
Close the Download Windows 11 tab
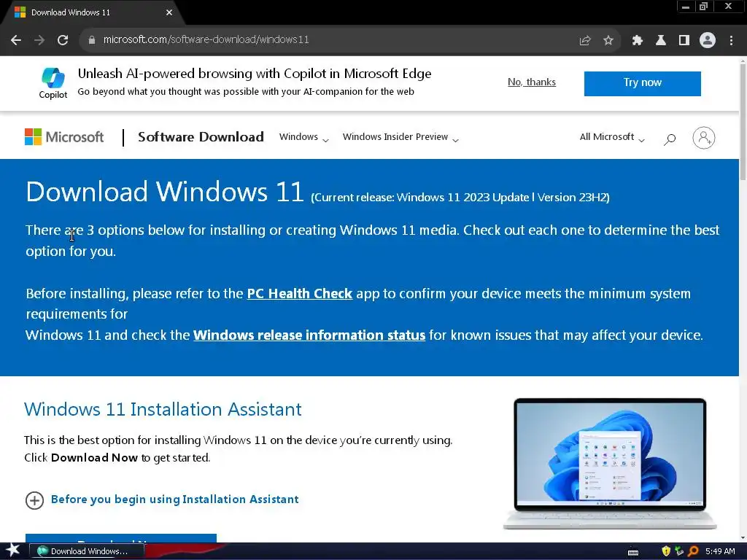click(169, 12)
